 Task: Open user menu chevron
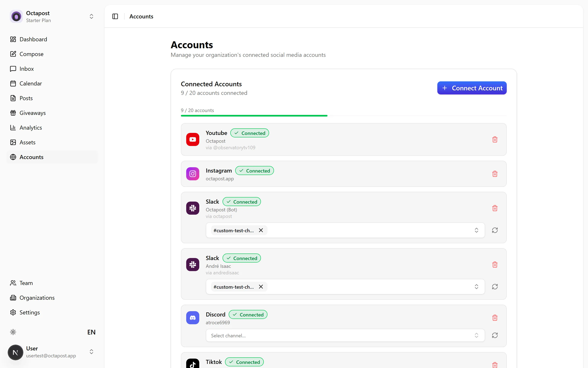point(91,352)
